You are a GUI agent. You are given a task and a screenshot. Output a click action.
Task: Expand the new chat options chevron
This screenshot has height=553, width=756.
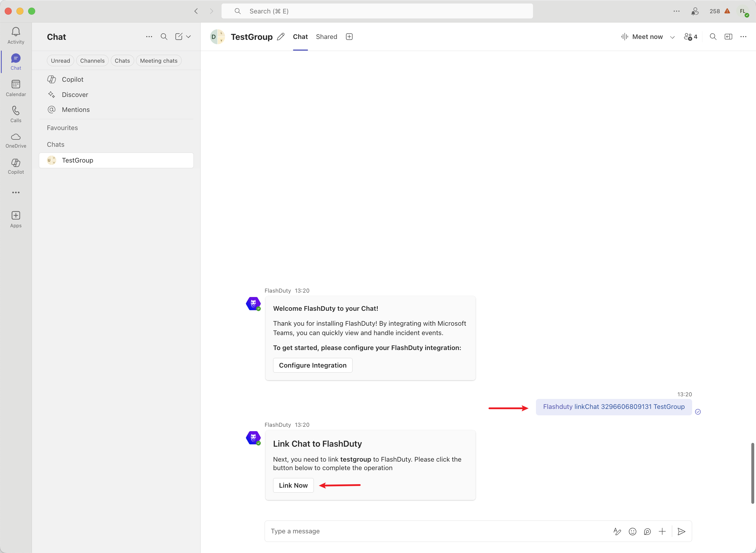click(188, 37)
